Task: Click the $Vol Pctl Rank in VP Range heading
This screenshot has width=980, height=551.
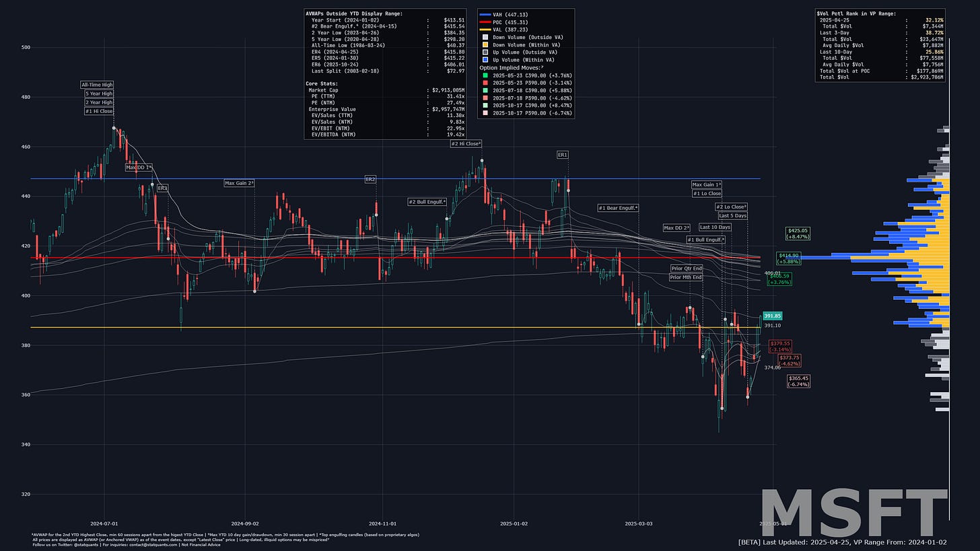Action: click(856, 13)
